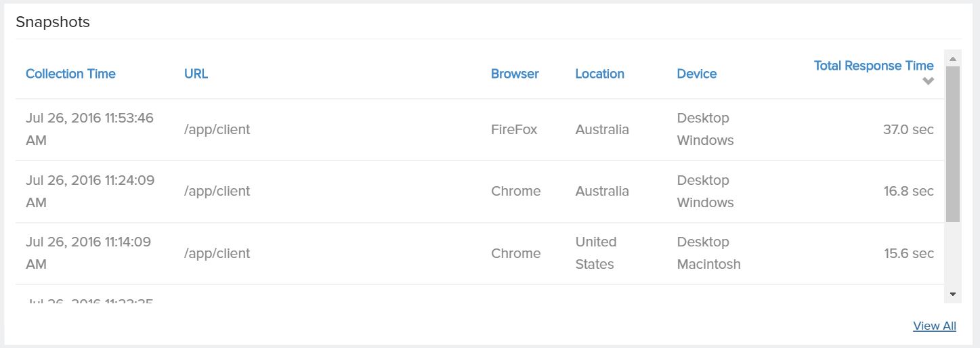Sort table by Collection Time column
Screen dimensions: 980x348
pos(70,74)
